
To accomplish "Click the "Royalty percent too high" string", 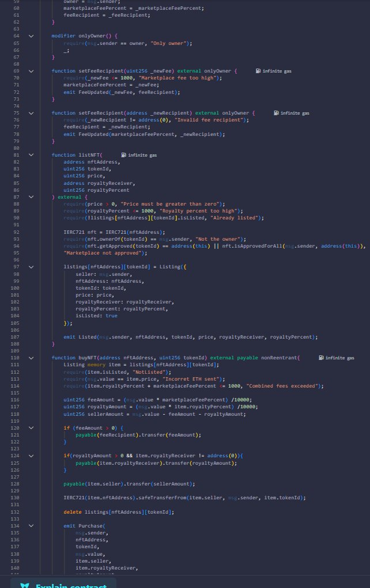I will click(x=198, y=211).
